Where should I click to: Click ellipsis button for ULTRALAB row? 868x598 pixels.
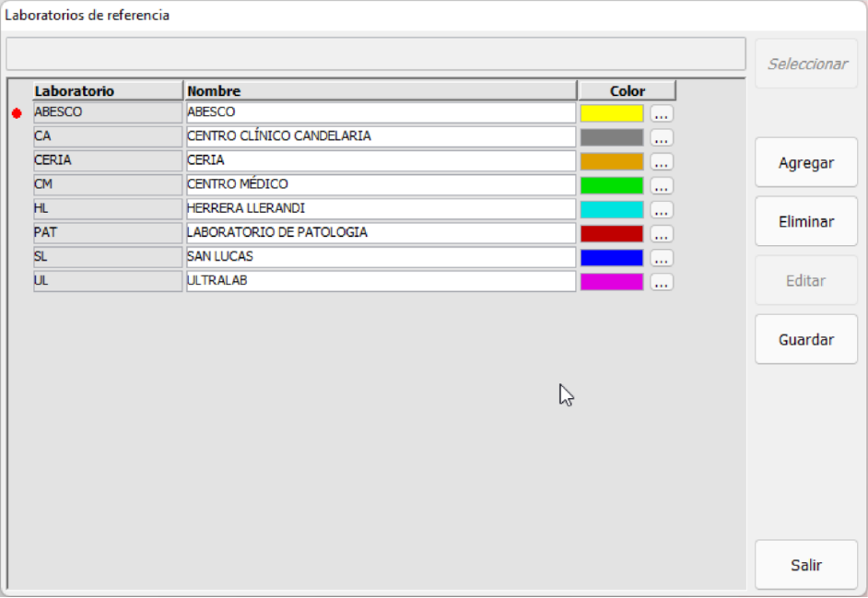662,282
